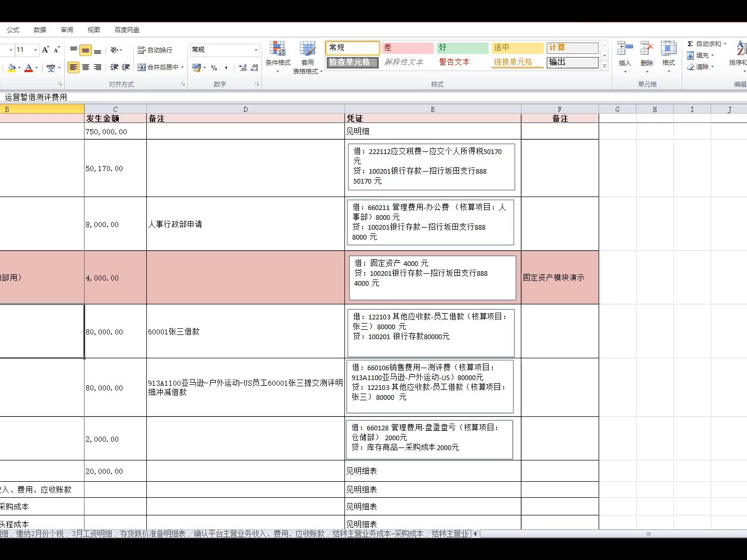The image size is (747, 560).
Task: Decrease the indent level
Action: pos(114,67)
